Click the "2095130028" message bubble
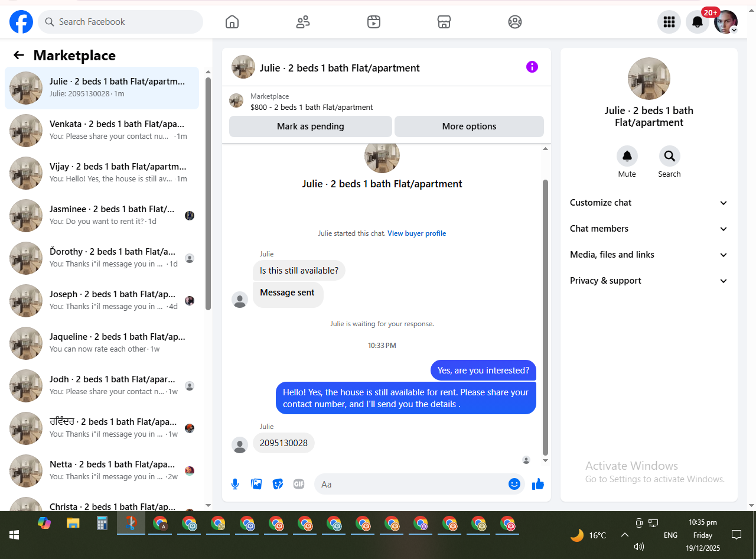Viewport: 756px width, 559px height. tap(283, 443)
